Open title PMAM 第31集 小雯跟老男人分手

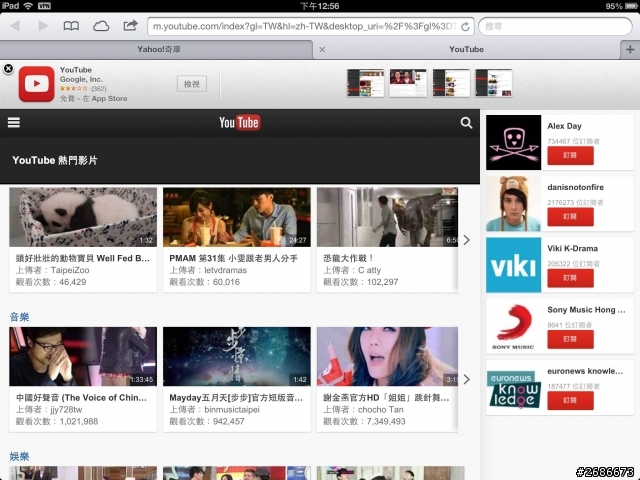(x=233, y=258)
